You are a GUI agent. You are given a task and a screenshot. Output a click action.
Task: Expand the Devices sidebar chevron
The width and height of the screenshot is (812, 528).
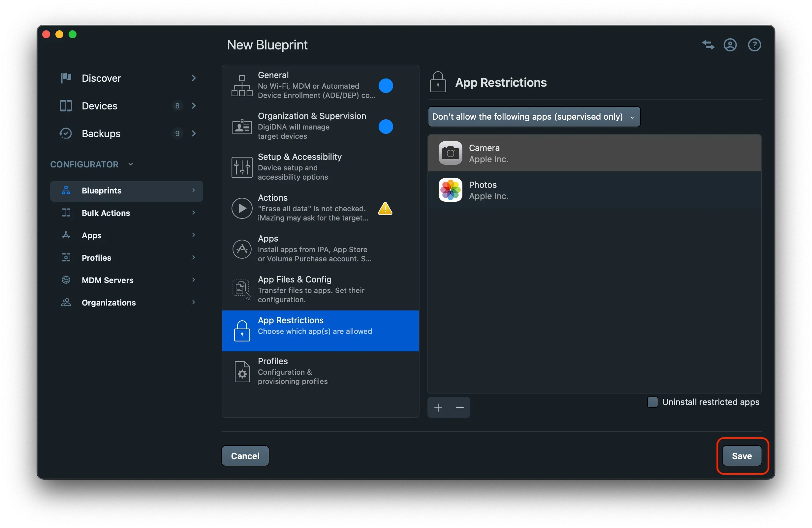[x=194, y=106]
